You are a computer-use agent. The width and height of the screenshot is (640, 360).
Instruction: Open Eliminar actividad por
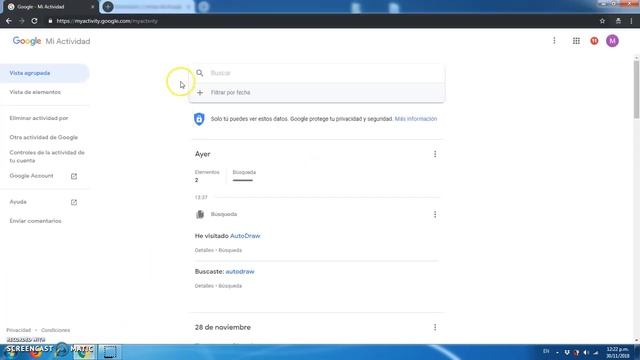click(39, 118)
